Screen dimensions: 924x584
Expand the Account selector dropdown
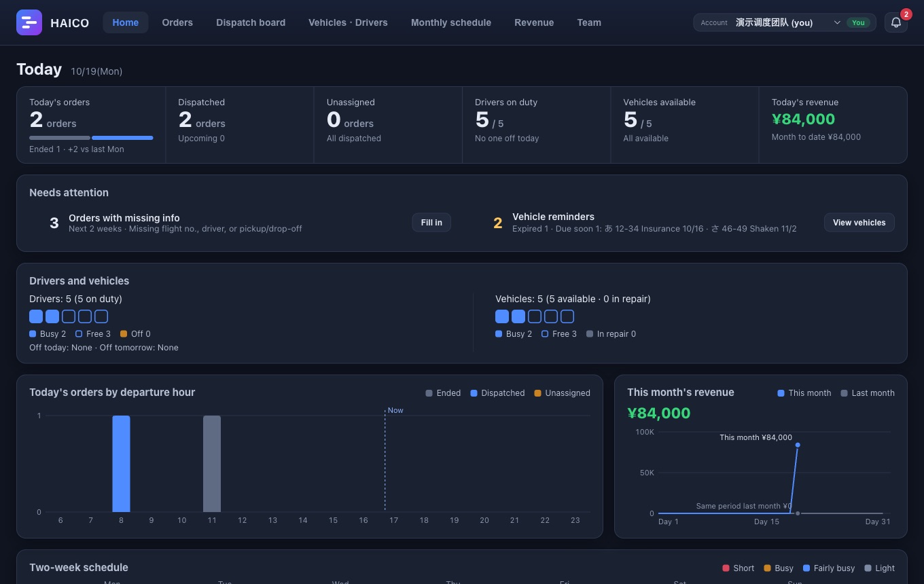pos(785,22)
